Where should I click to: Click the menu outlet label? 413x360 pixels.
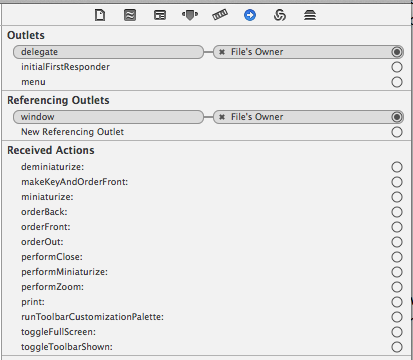[x=33, y=82]
